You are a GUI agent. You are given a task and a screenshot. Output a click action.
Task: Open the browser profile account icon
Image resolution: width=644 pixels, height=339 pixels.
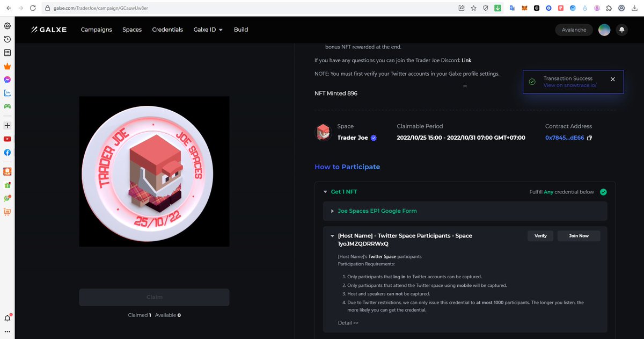click(x=621, y=8)
